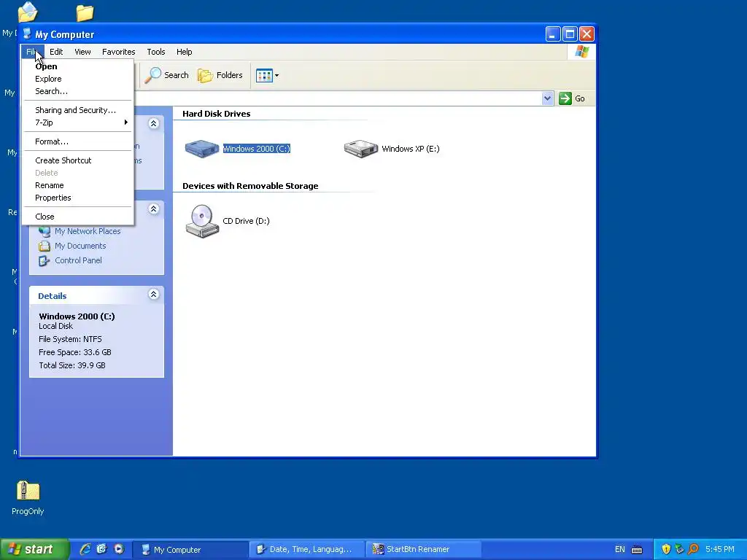This screenshot has height=560, width=747.
Task: Minimize the My Computer window
Action: coord(553,34)
